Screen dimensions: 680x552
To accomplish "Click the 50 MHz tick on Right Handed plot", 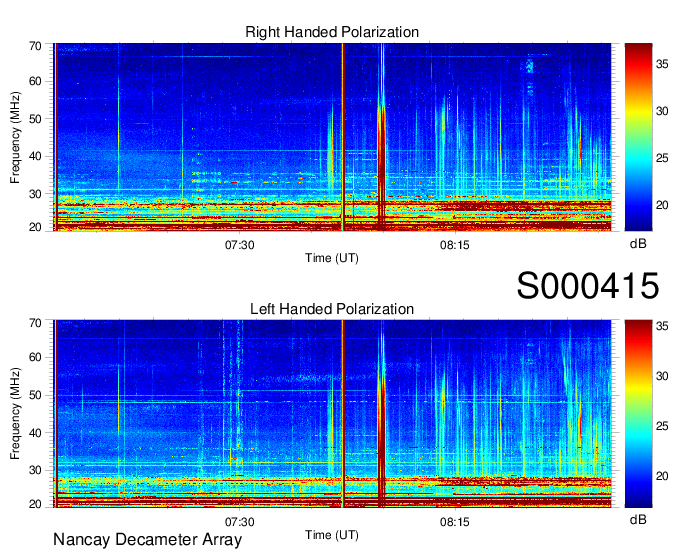I will (x=35, y=119).
